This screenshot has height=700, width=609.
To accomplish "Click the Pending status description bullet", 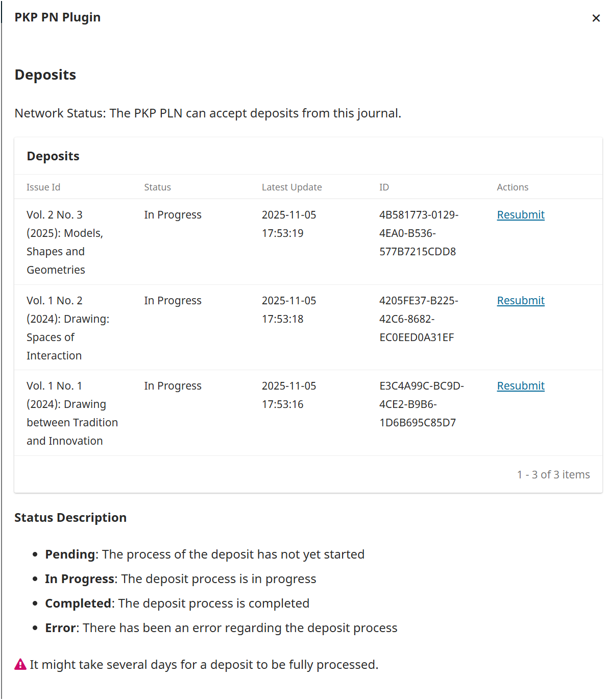I will coord(204,554).
